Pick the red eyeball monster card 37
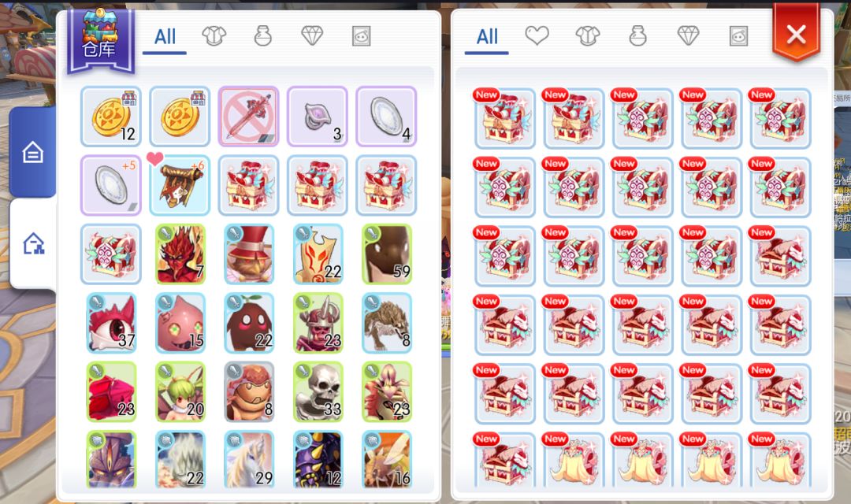This screenshot has height=504, width=851. tap(111, 324)
